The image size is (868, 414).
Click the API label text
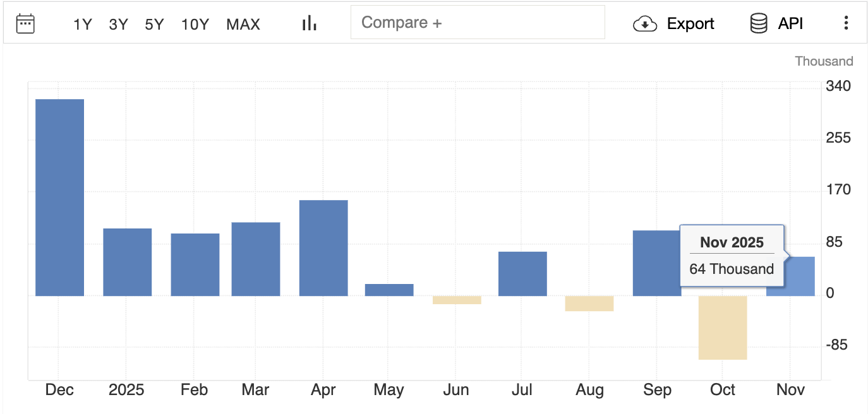(x=790, y=22)
